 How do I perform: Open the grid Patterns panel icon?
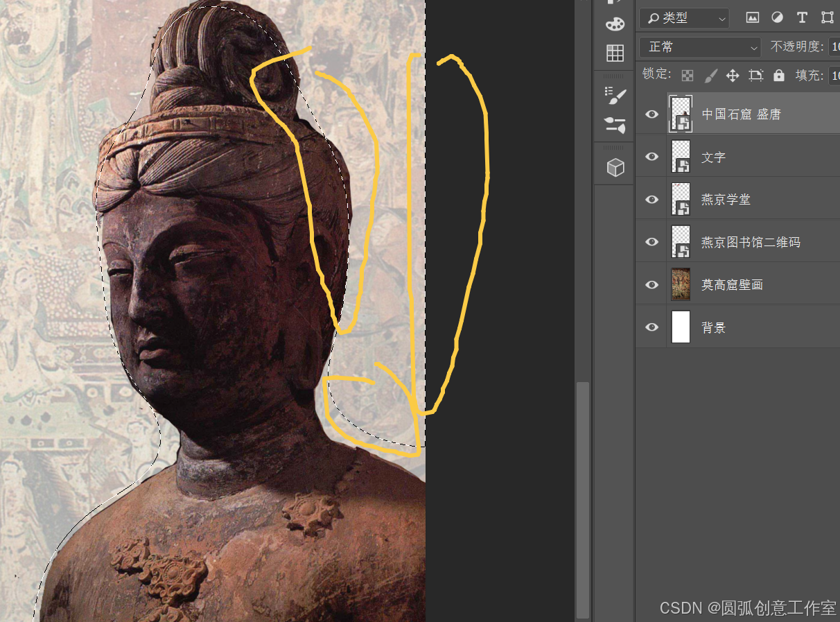coord(615,53)
